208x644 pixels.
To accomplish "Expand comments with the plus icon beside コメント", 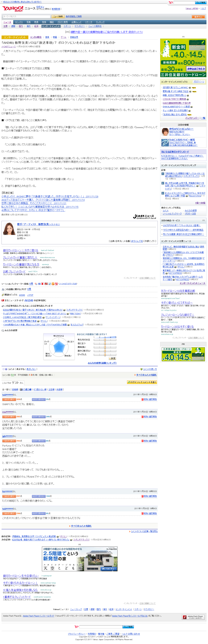I will coord(4,369).
